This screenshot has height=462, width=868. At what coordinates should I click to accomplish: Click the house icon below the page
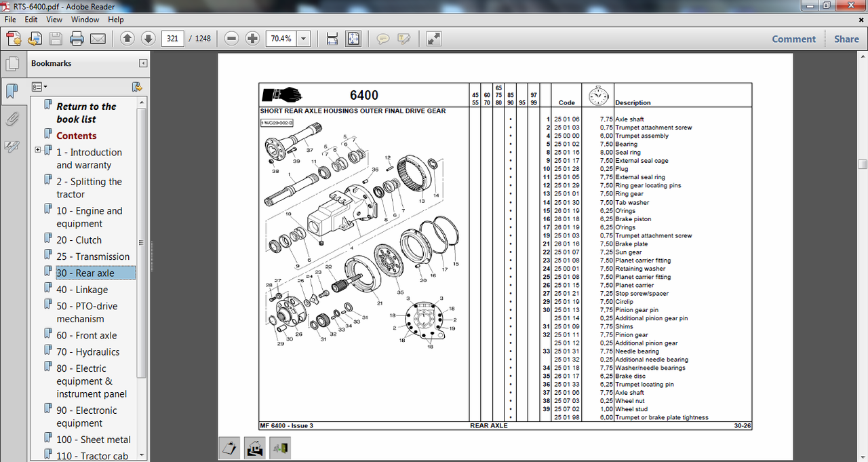click(255, 448)
